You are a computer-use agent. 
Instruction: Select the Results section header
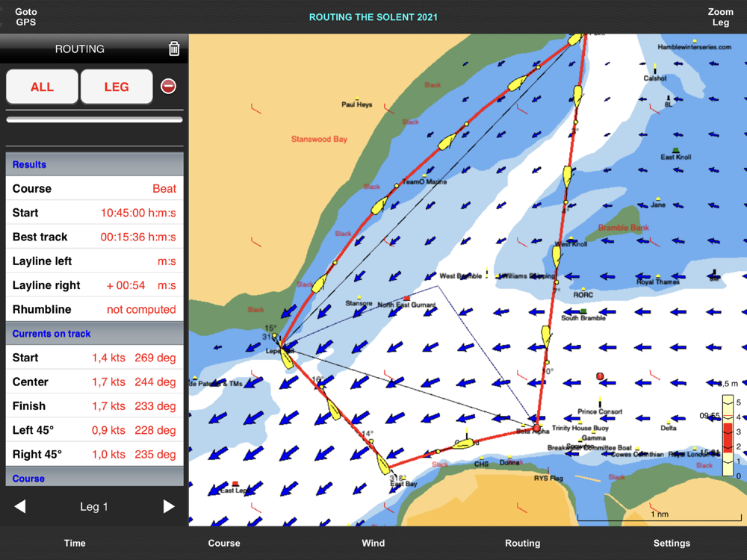(94, 164)
